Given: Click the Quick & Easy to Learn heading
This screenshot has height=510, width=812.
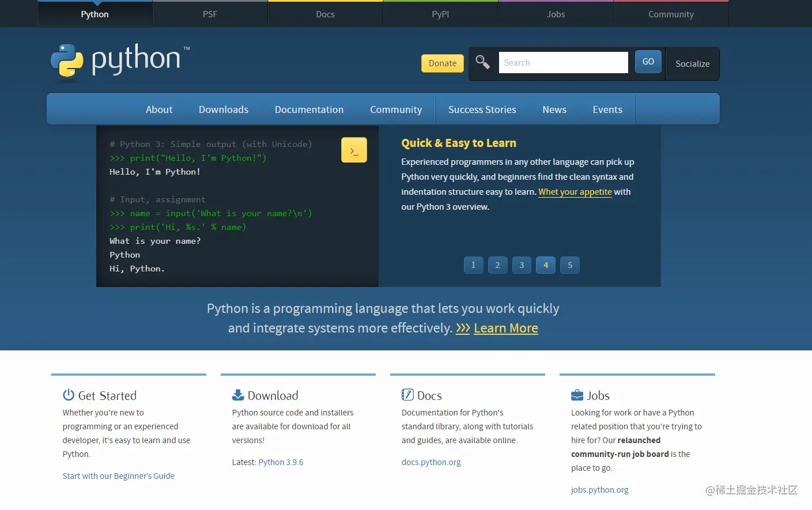Looking at the screenshot, I should [459, 143].
